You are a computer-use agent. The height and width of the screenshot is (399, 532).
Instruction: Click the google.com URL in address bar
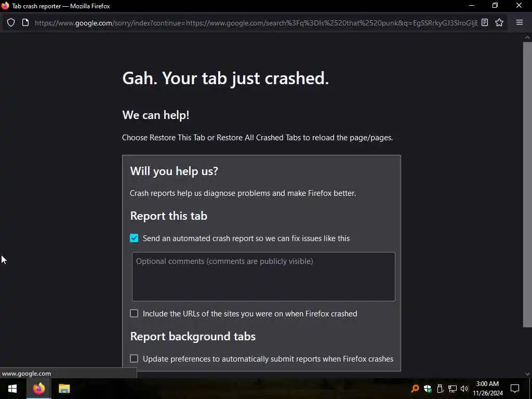pos(256,23)
